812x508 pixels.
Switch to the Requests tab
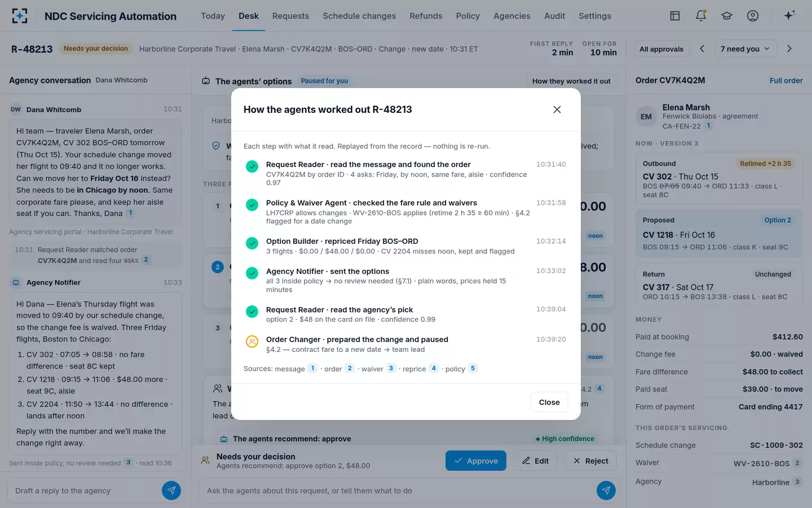[x=290, y=16]
